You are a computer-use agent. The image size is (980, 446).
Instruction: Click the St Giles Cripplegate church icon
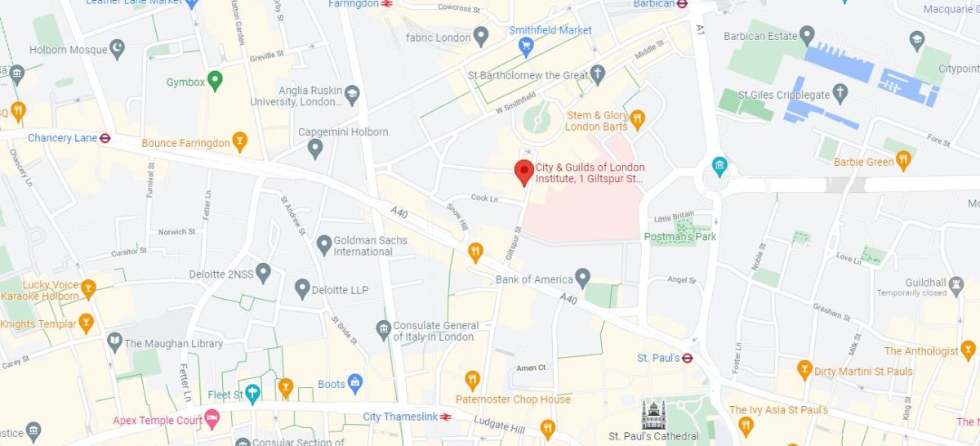tap(841, 95)
